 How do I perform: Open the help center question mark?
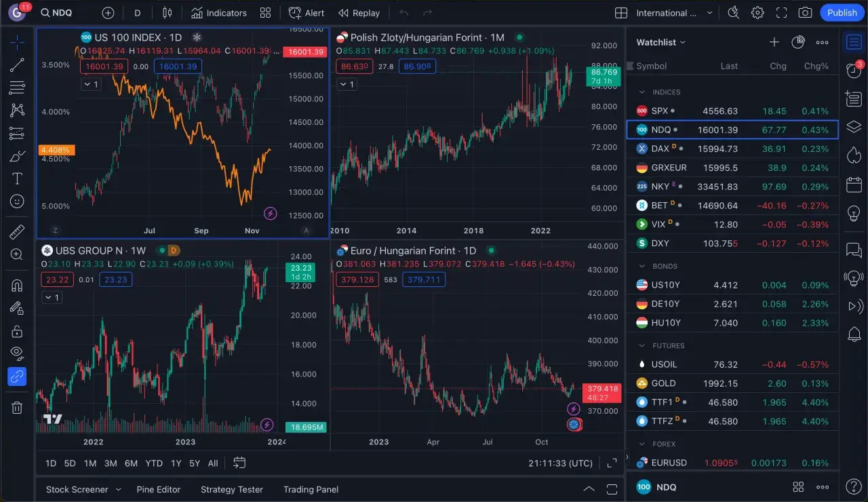click(x=853, y=487)
